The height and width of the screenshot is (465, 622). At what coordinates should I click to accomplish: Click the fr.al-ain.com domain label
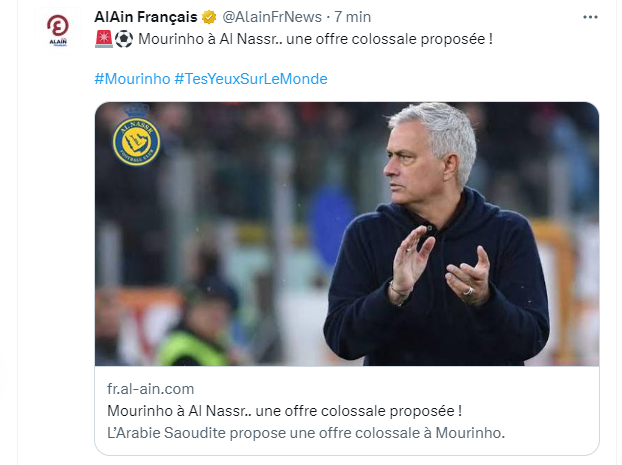pyautogui.click(x=150, y=389)
